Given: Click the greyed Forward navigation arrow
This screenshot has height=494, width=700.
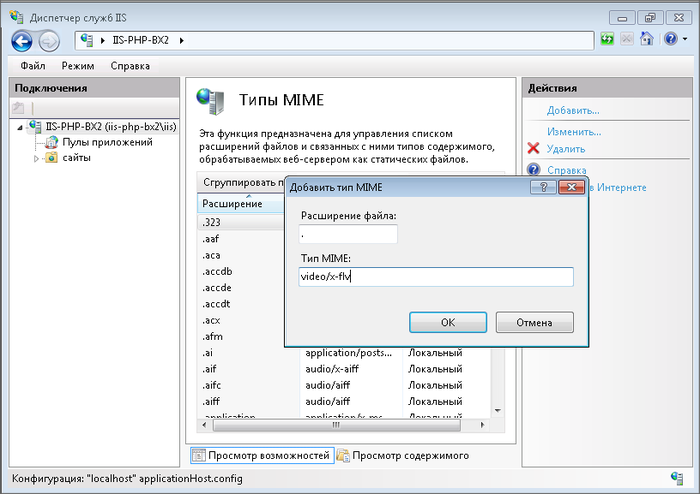Looking at the screenshot, I should 49,42.
